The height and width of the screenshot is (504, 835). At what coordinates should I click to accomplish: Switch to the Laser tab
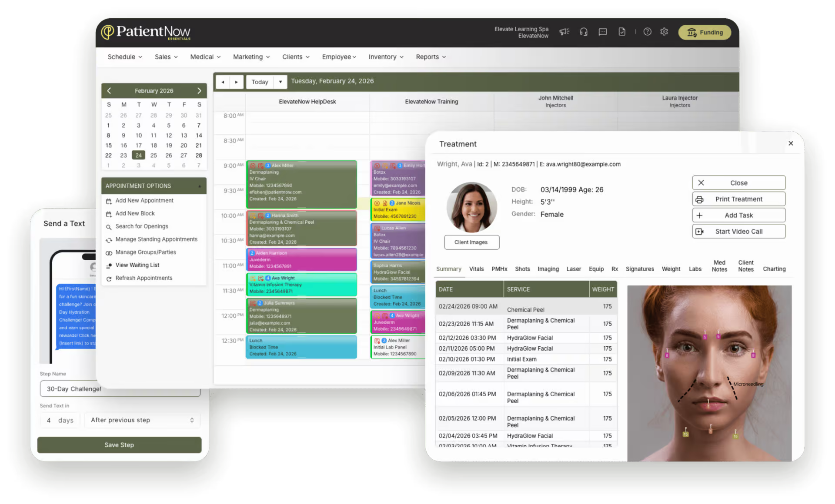[x=574, y=269]
